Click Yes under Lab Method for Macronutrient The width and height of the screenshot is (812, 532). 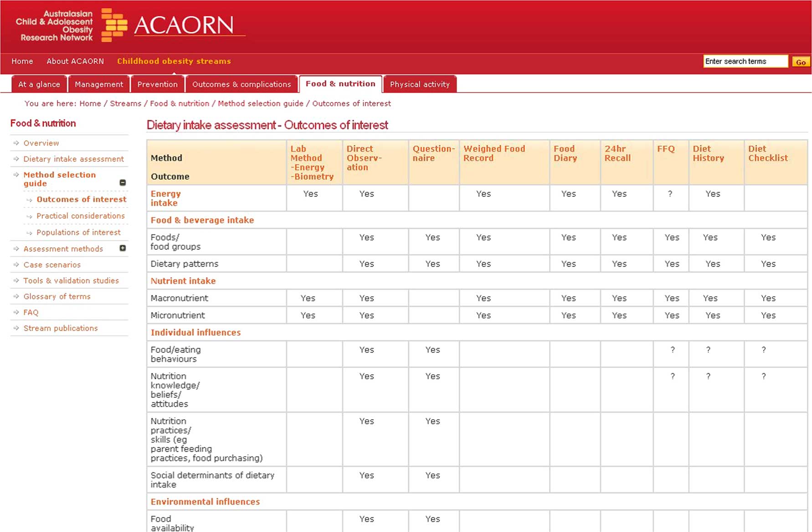[x=308, y=298]
